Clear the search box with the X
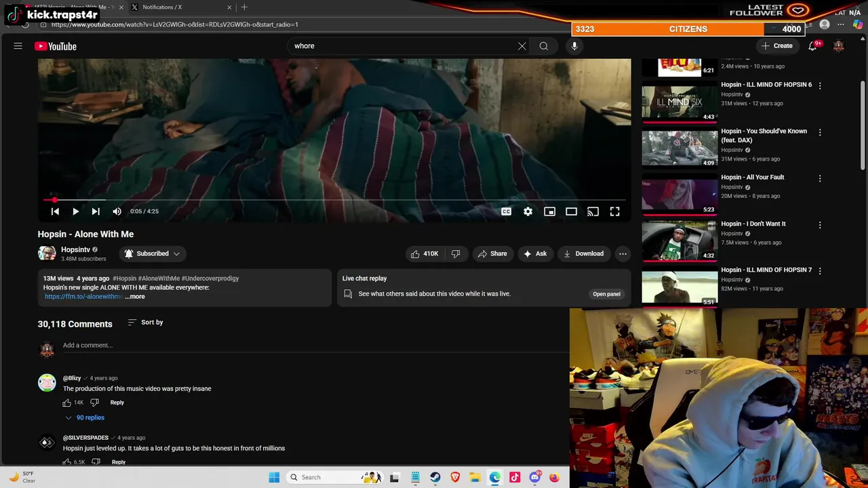 (x=521, y=46)
